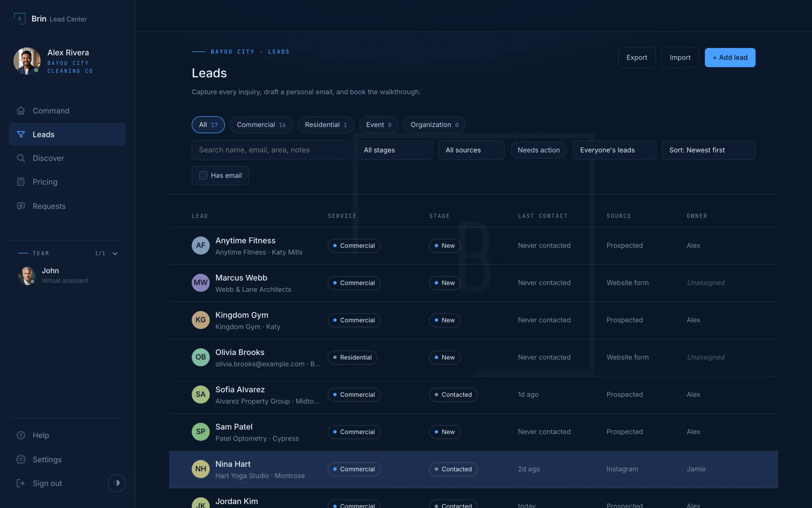Select the Organization 0 filter tab
This screenshot has height=508, width=812.
(x=434, y=125)
